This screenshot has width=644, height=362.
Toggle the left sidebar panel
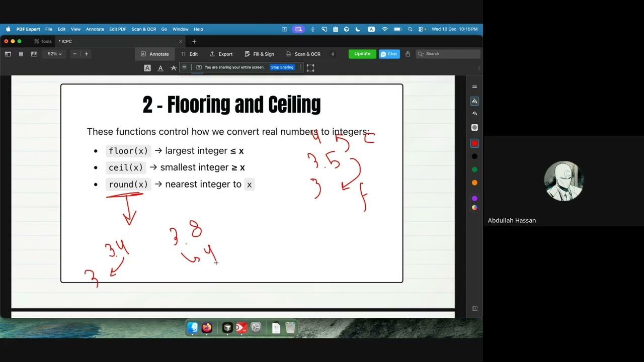8,54
